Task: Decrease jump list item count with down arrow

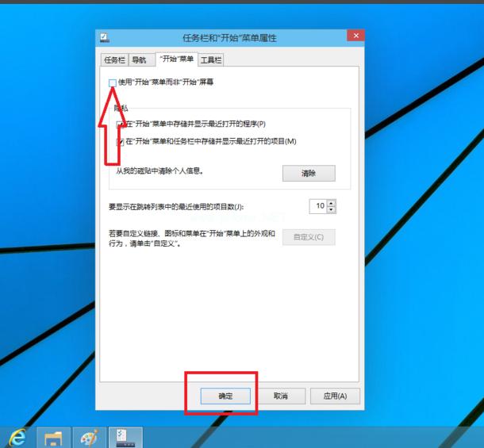Action: 332,210
